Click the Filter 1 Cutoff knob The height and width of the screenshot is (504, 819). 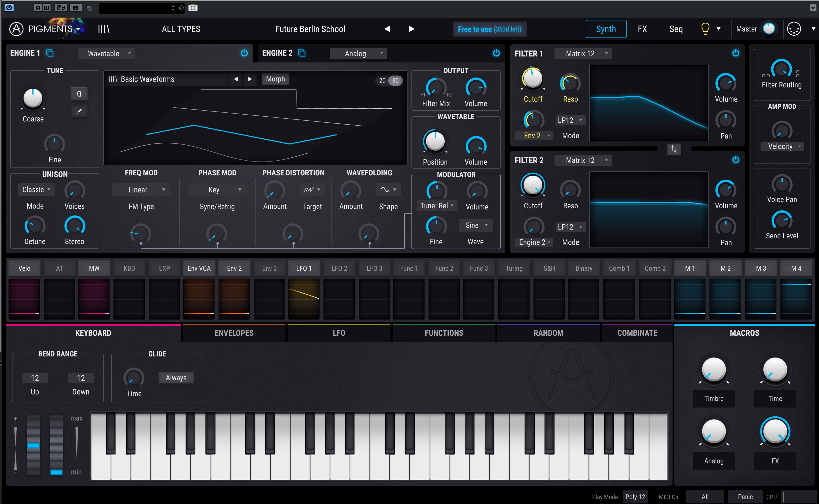533,79
